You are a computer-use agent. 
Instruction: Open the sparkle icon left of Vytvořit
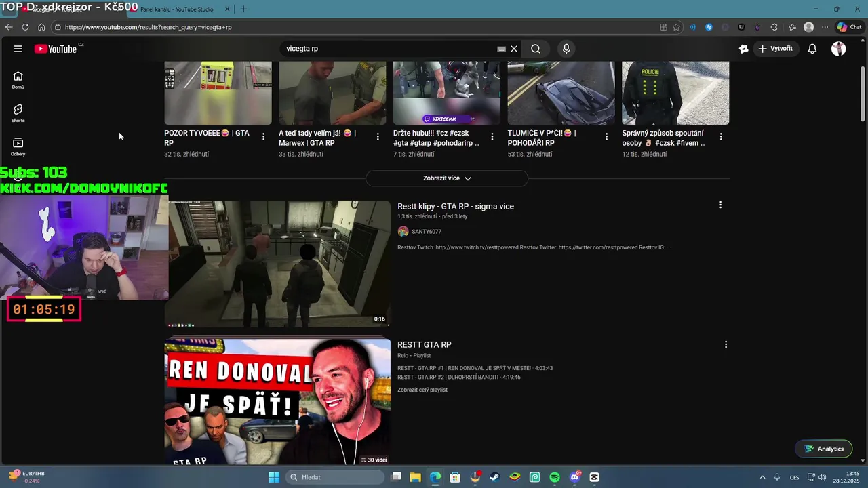point(744,49)
